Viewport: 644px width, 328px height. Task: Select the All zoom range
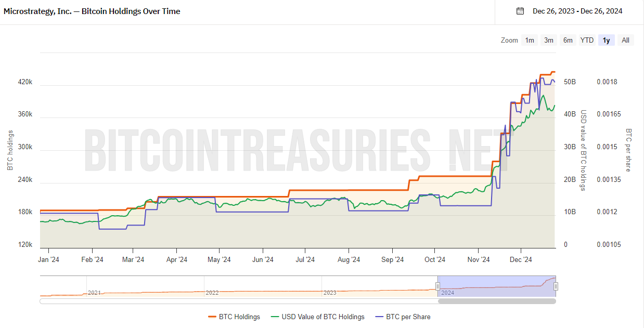click(625, 40)
